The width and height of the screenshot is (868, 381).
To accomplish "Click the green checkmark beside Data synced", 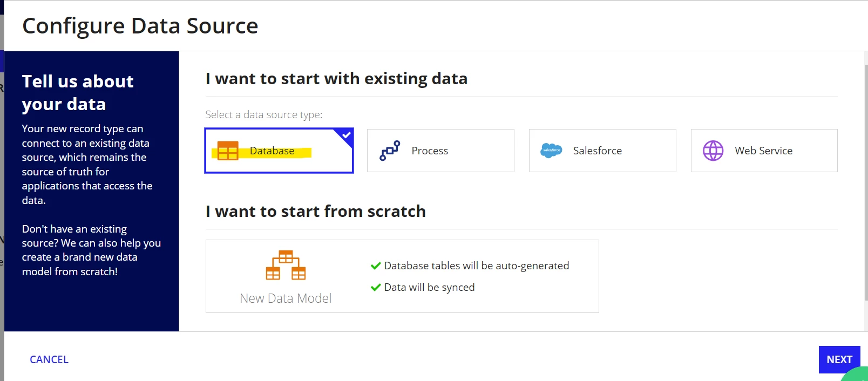I will click(376, 287).
